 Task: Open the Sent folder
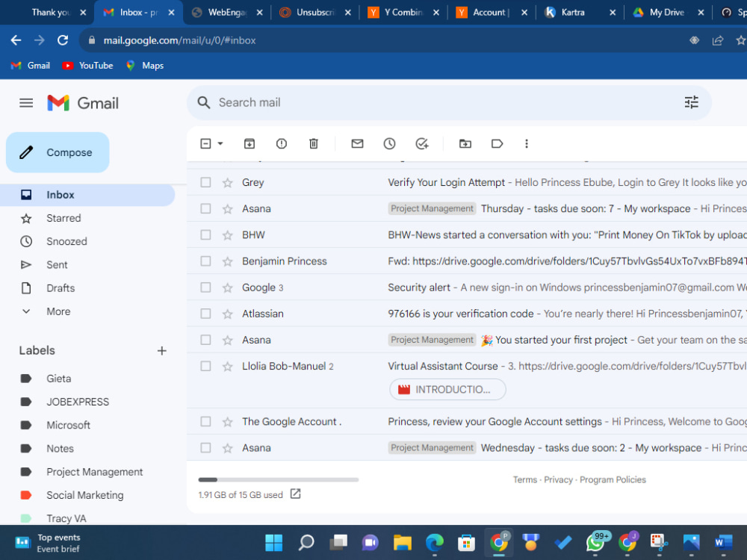click(x=58, y=265)
